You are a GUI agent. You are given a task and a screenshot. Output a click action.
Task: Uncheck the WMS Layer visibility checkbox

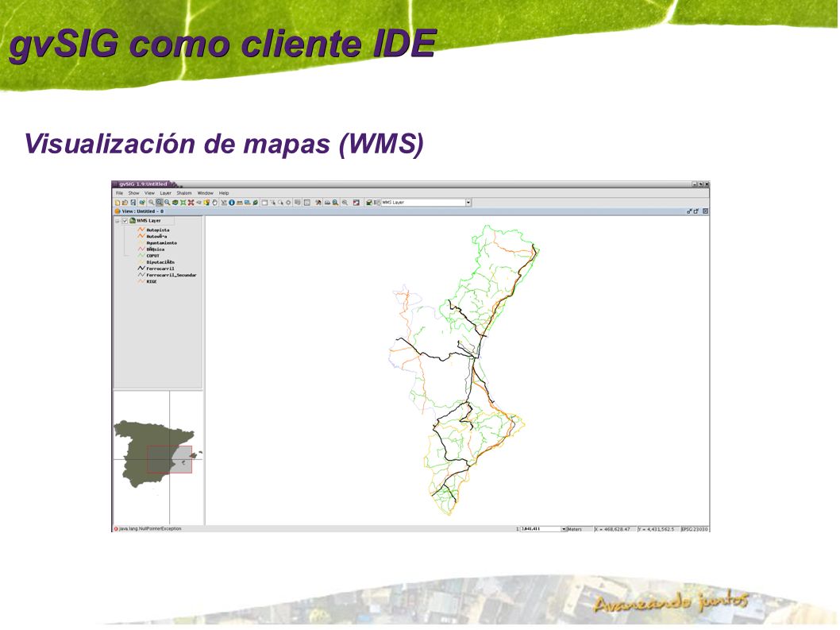125,221
